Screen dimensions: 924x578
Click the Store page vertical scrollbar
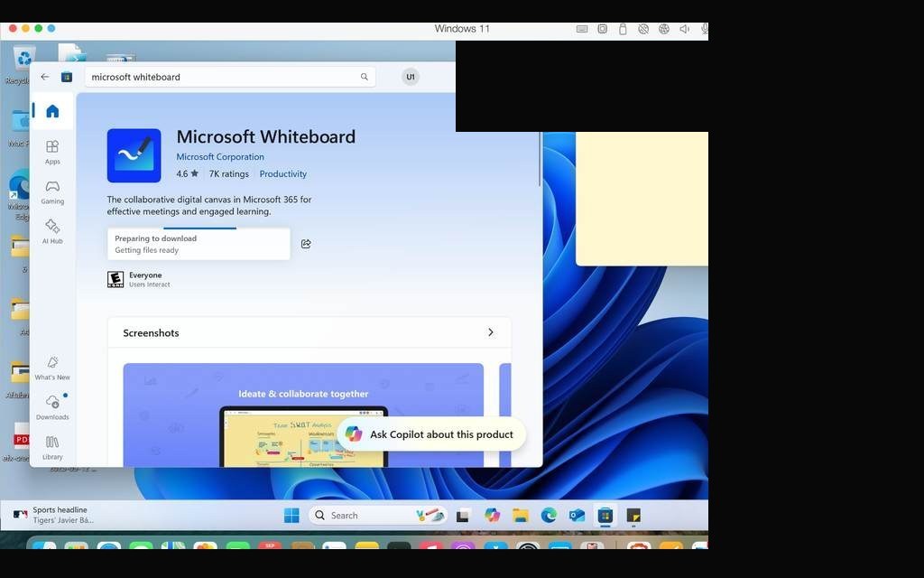[540, 159]
